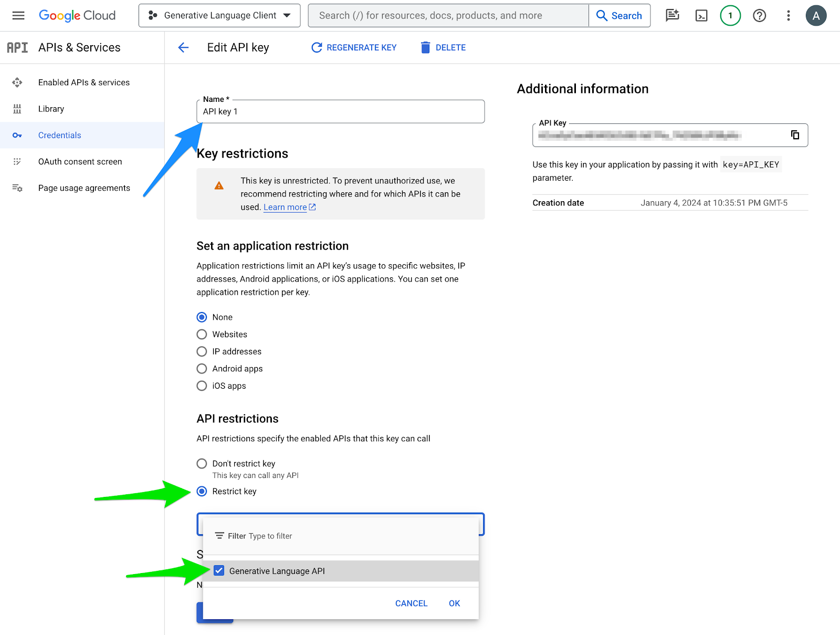Click the Page usage agreements icon

17,188
